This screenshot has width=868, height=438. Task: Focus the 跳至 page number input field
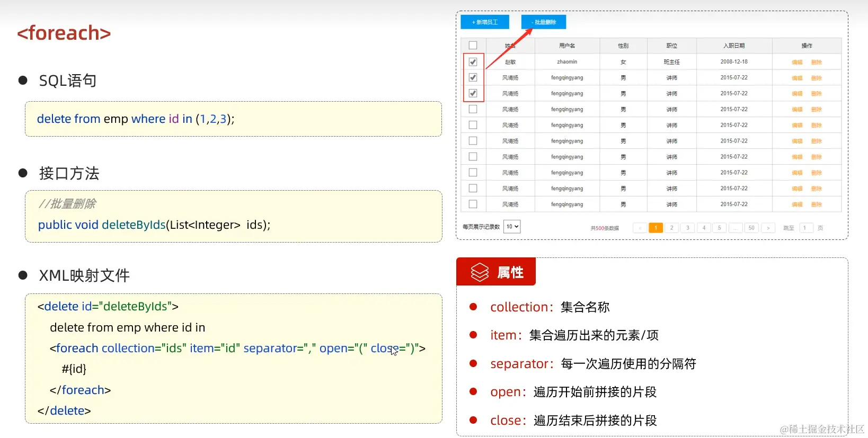click(805, 228)
